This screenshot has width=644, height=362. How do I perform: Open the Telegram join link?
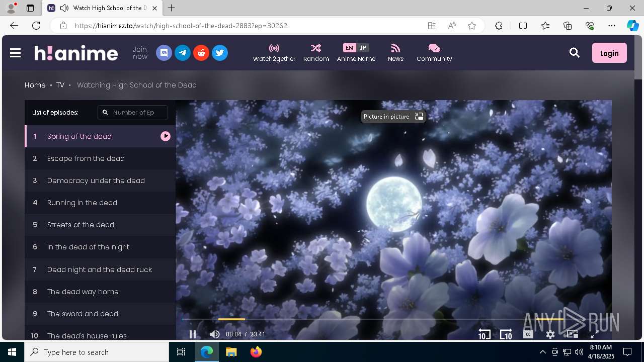pos(183,53)
